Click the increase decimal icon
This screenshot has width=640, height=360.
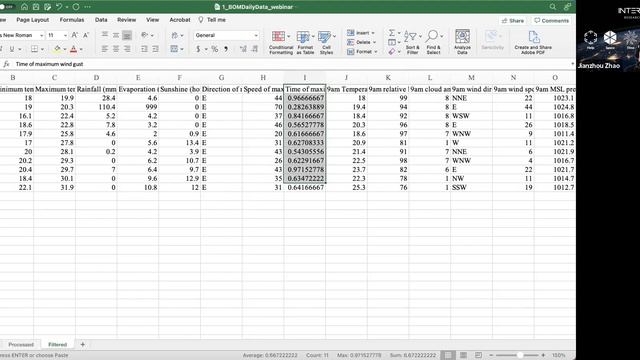(x=243, y=49)
